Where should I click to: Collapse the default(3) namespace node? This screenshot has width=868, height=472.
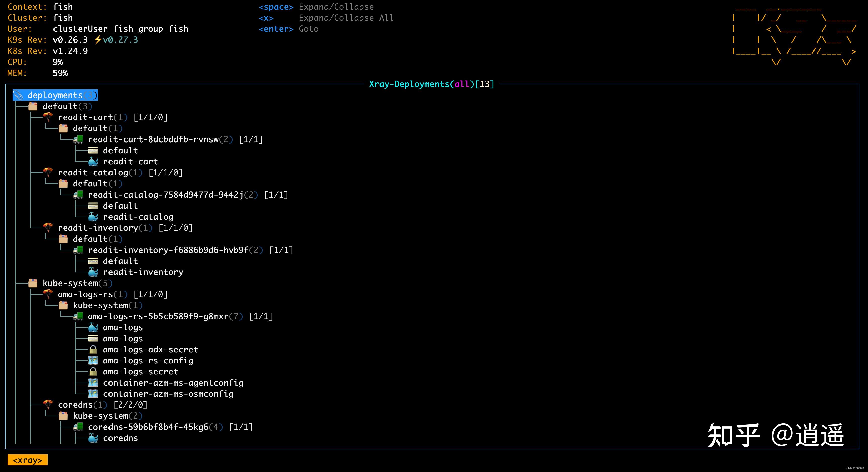click(67, 107)
